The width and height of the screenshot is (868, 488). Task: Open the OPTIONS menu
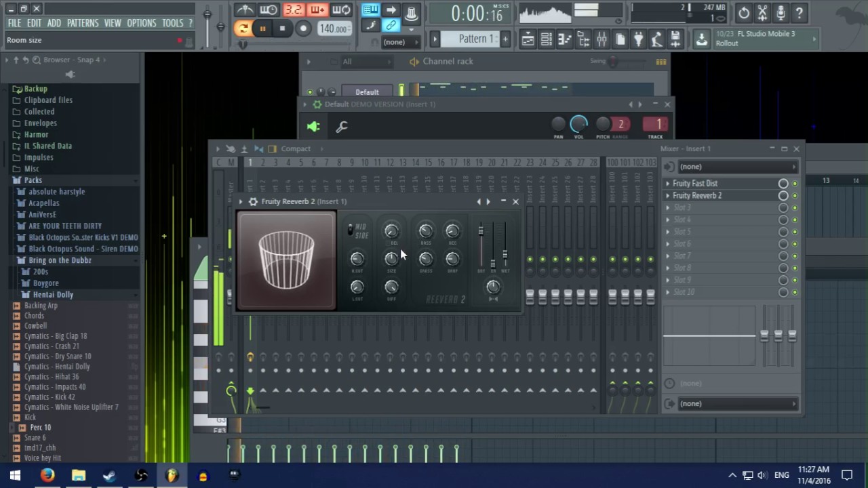(142, 23)
